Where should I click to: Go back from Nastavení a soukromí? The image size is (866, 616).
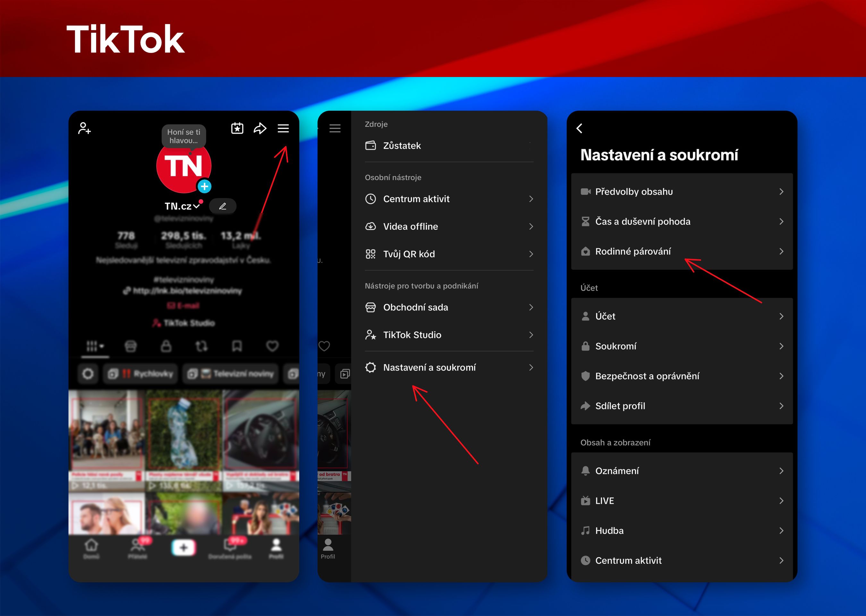(x=579, y=128)
